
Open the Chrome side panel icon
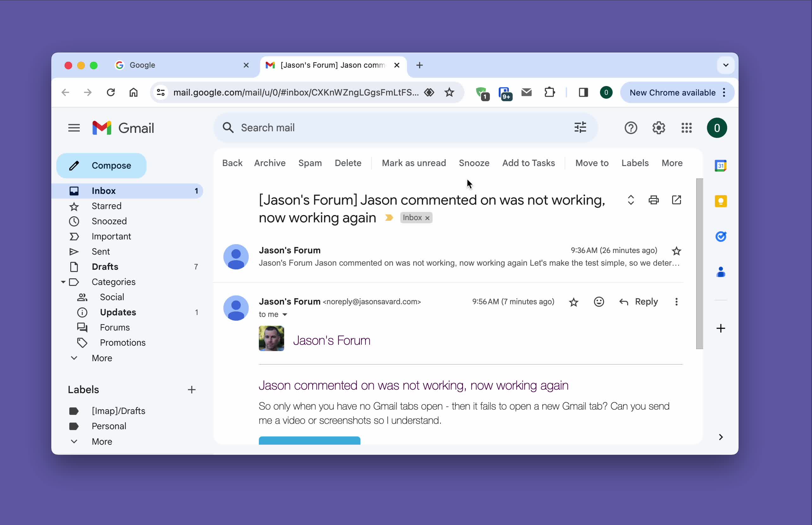(583, 92)
